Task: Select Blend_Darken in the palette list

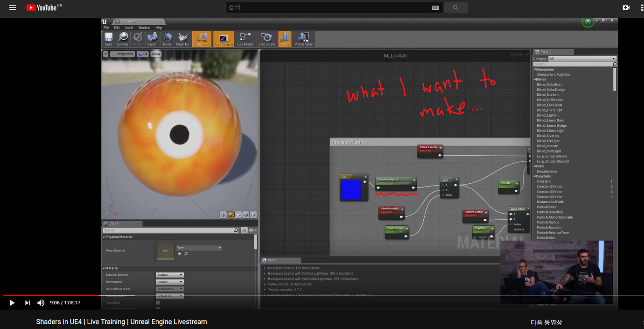Action: (x=547, y=94)
